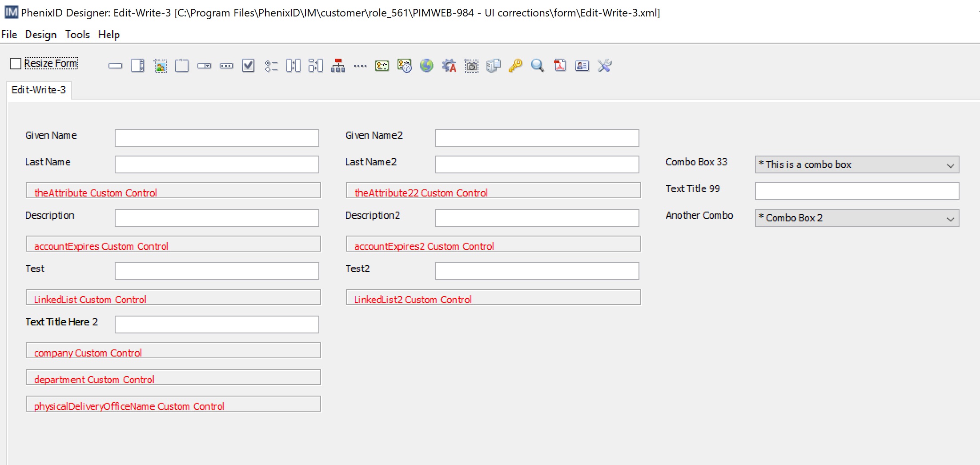Select department Custom Control
Screen dimensions: 980x465
(x=173, y=377)
